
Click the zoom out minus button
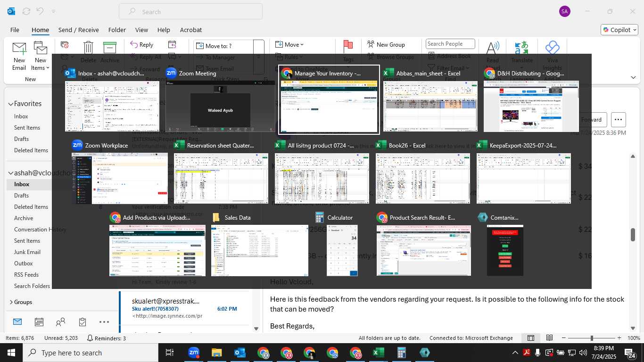(x=563, y=338)
